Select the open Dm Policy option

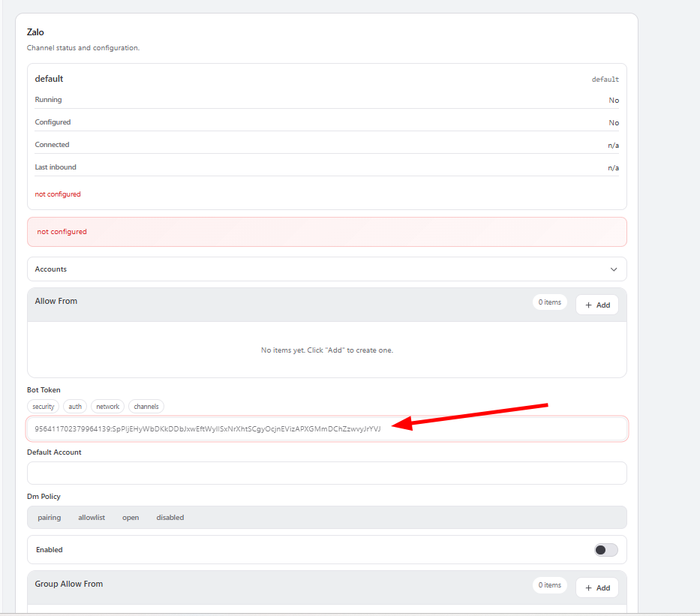131,518
